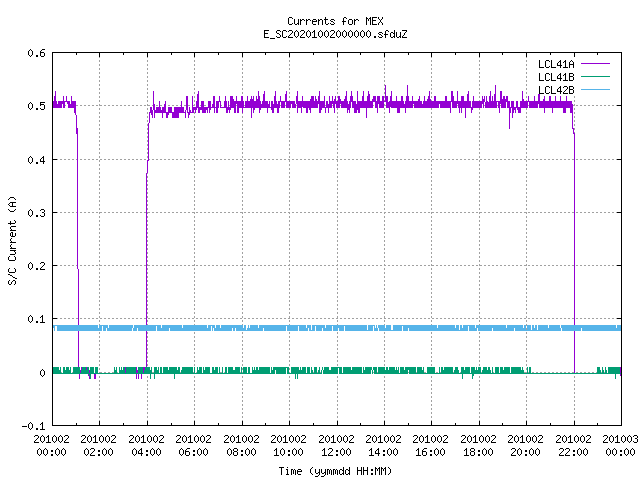640x480 pixels.
Task: Click the 201003 00:00 x-axis tick label
Action: tap(620, 446)
